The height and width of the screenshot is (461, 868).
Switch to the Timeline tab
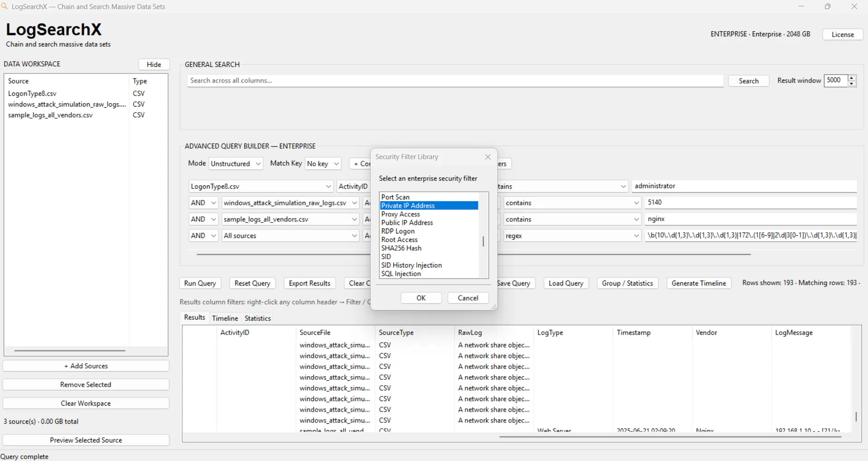(225, 318)
